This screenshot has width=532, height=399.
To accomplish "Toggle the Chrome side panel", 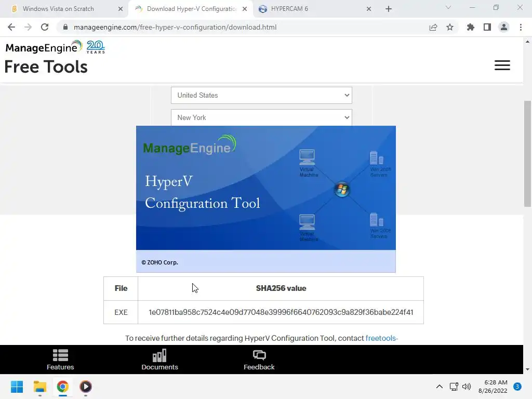I will 487,27.
